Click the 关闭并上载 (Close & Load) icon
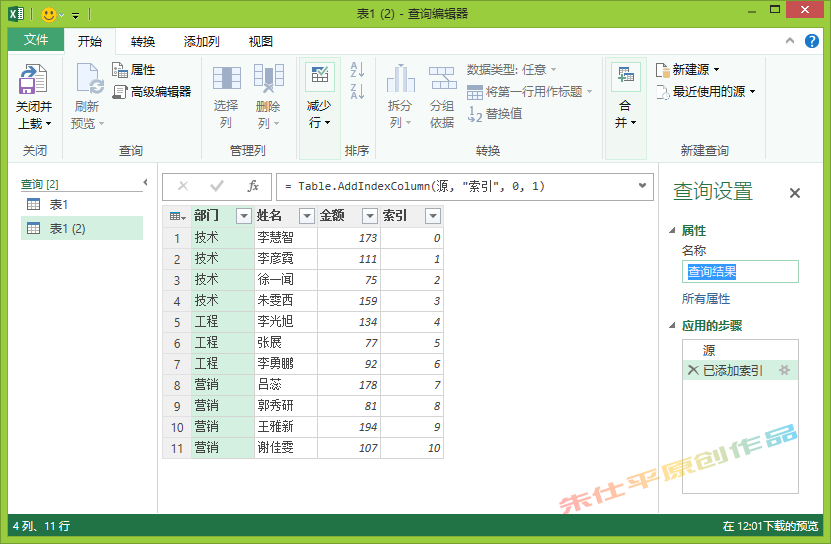Viewport: 831px width, 544px height. tap(34, 81)
